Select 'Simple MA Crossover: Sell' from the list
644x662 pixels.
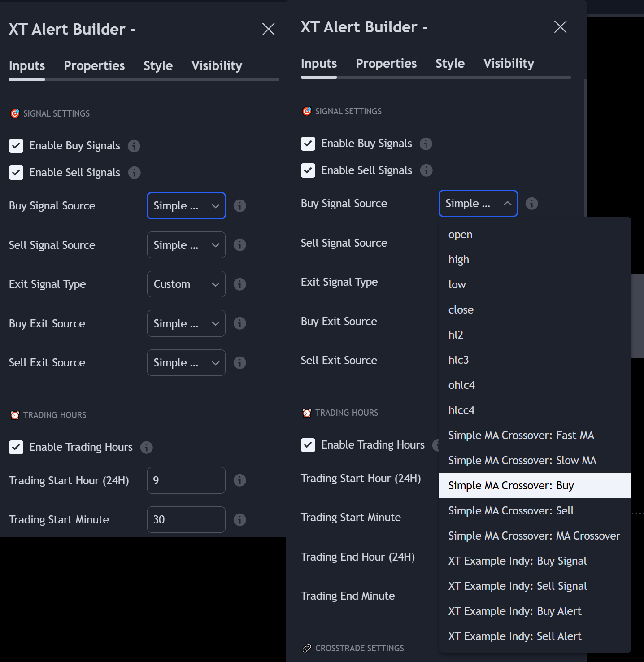(x=511, y=510)
